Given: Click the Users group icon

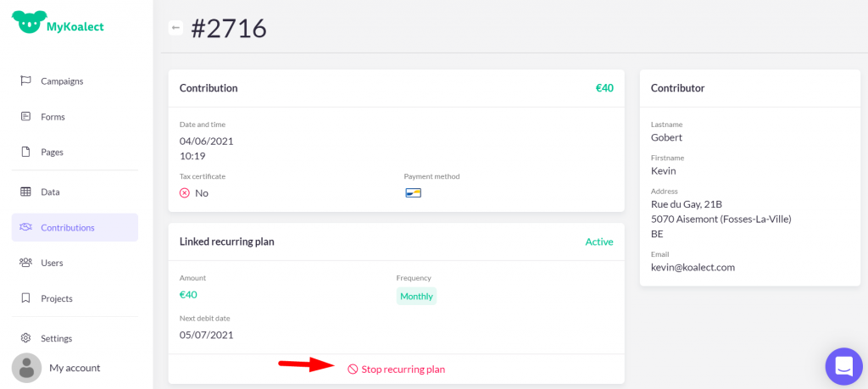Looking at the screenshot, I should (25, 263).
